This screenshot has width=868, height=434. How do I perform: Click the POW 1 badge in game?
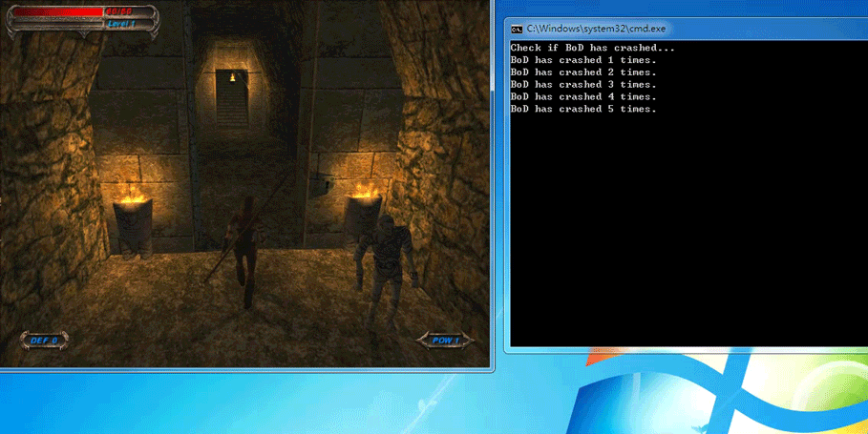pos(445,341)
